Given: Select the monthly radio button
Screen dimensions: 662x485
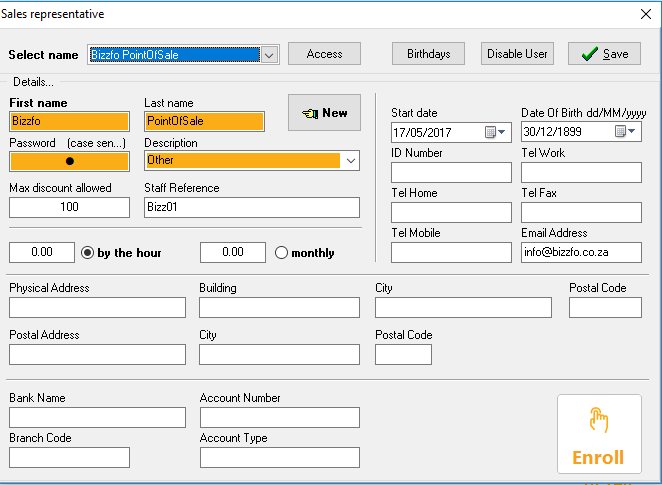Looking at the screenshot, I should click(x=281, y=252).
